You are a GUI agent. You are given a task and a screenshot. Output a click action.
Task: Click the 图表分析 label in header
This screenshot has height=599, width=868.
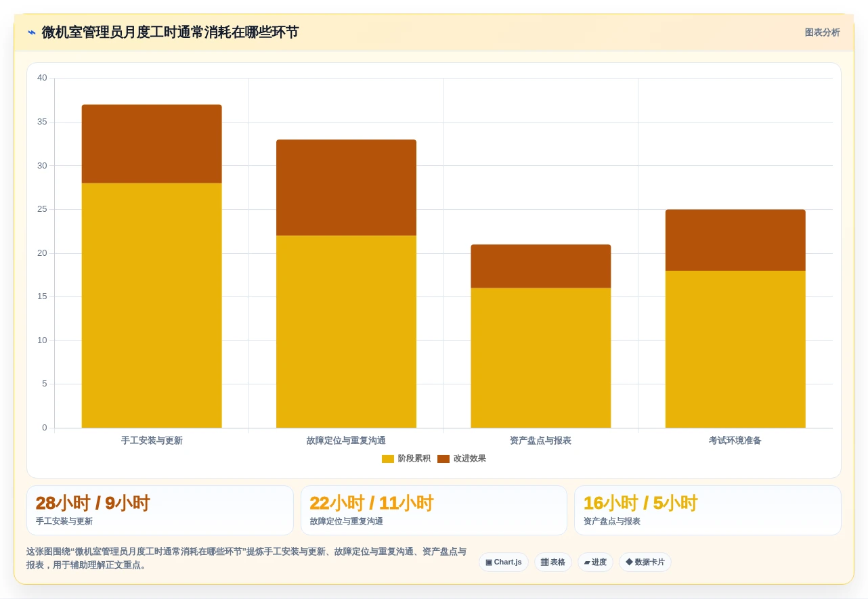pos(822,32)
